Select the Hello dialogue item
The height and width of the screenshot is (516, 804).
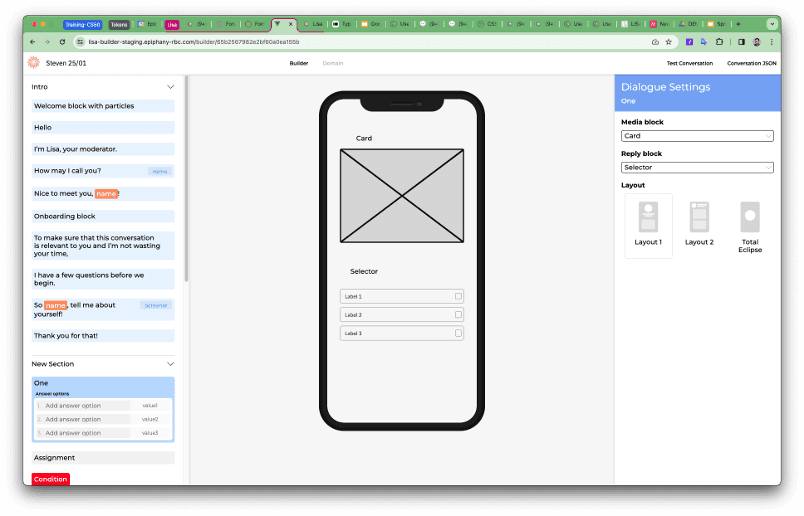pyautogui.click(x=103, y=127)
